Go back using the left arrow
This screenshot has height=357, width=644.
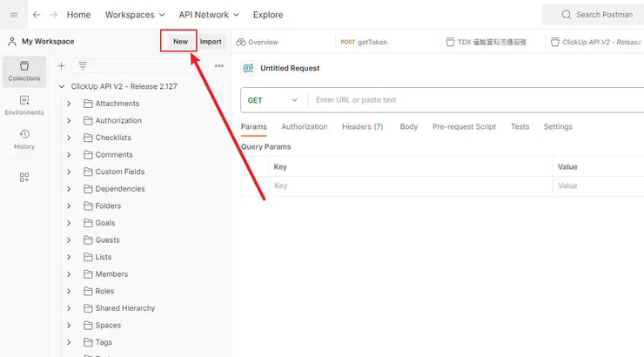coord(37,15)
